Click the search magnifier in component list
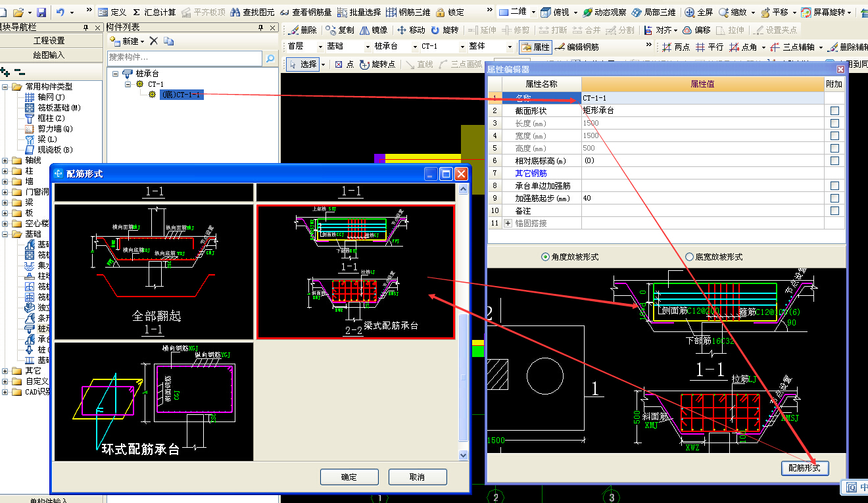The height and width of the screenshot is (503, 868). pyautogui.click(x=270, y=59)
